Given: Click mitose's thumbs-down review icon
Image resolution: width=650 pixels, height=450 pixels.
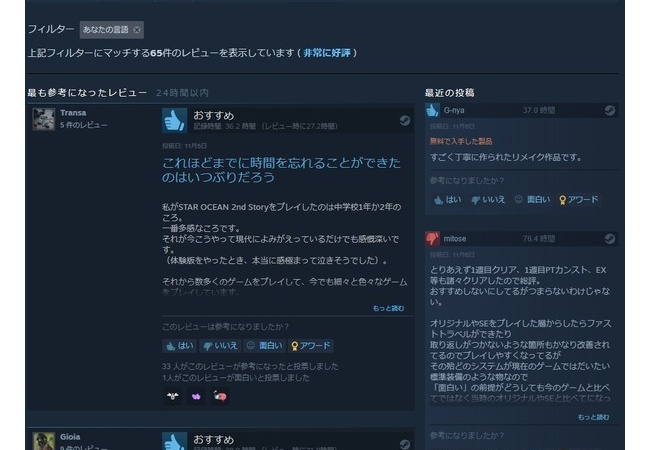Looking at the screenshot, I should pyautogui.click(x=432, y=239).
